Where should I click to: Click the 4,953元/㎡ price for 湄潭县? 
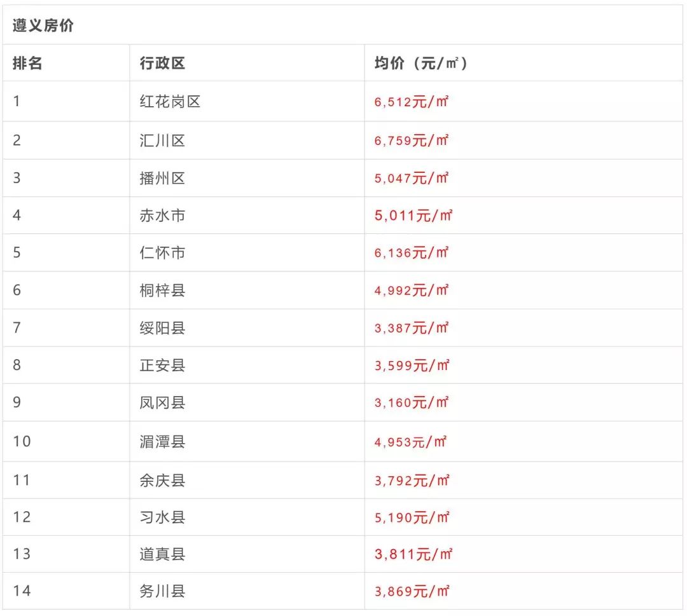point(410,442)
